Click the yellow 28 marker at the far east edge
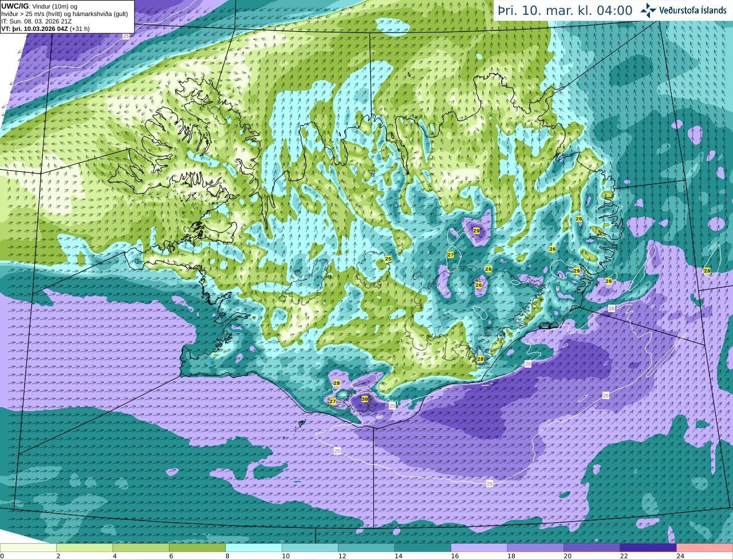This screenshot has width=733, height=560. [707, 271]
